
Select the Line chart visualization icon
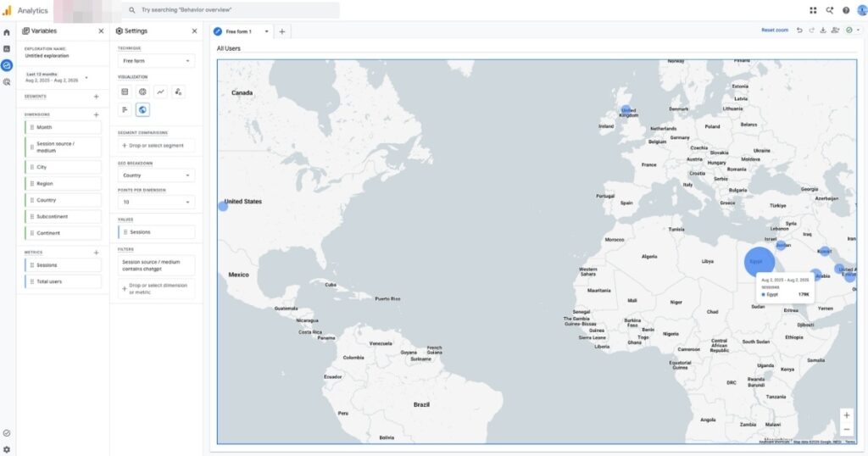click(x=160, y=92)
